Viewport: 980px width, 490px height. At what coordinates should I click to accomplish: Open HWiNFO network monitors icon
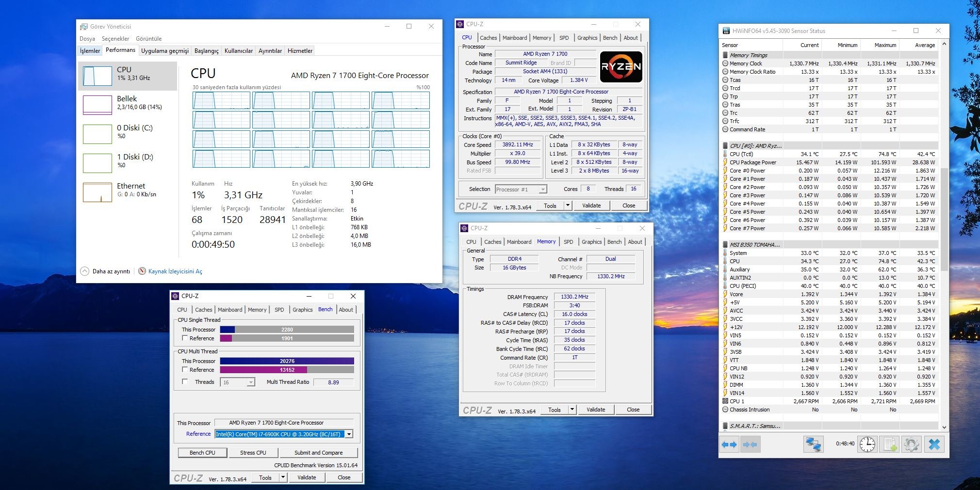click(x=813, y=444)
